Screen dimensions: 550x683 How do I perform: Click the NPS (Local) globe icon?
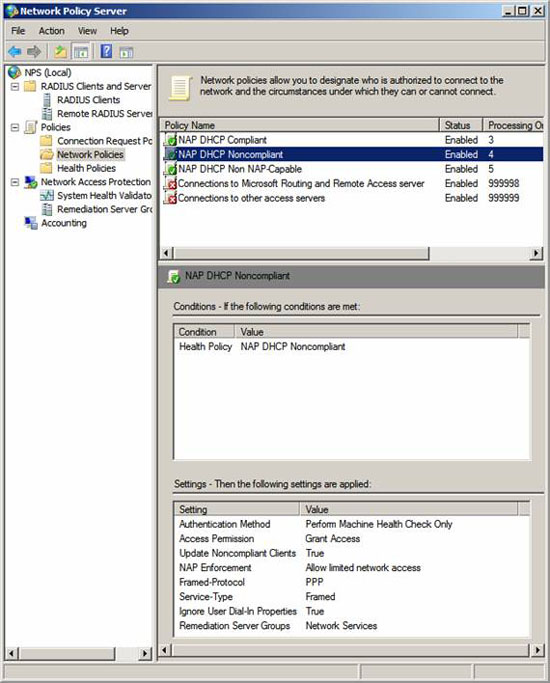tap(14, 72)
